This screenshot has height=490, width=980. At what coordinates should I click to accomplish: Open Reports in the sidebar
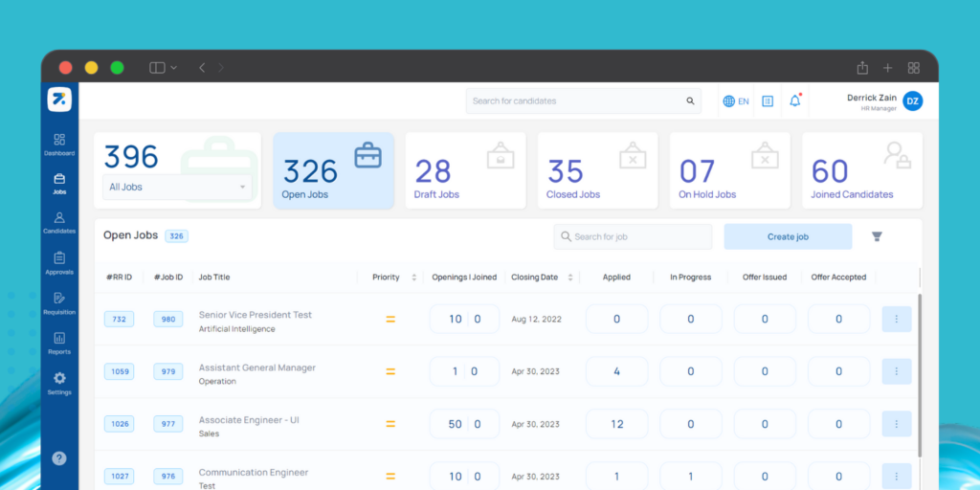click(59, 343)
